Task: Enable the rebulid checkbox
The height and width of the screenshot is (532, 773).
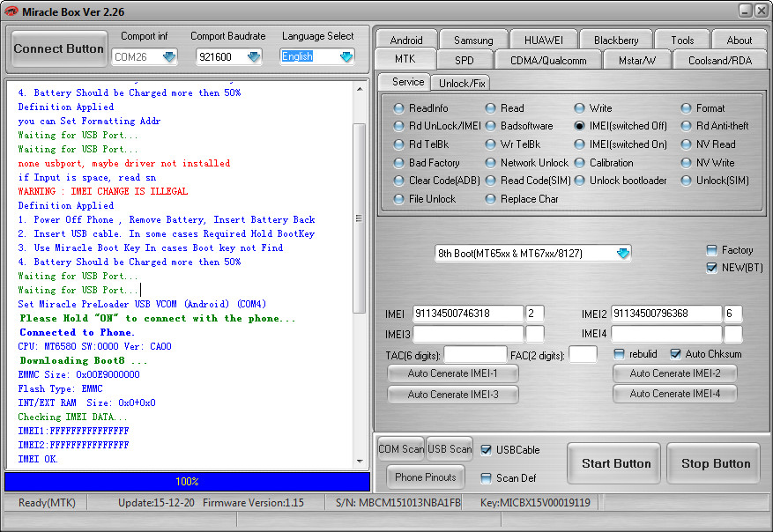Action: (x=619, y=354)
